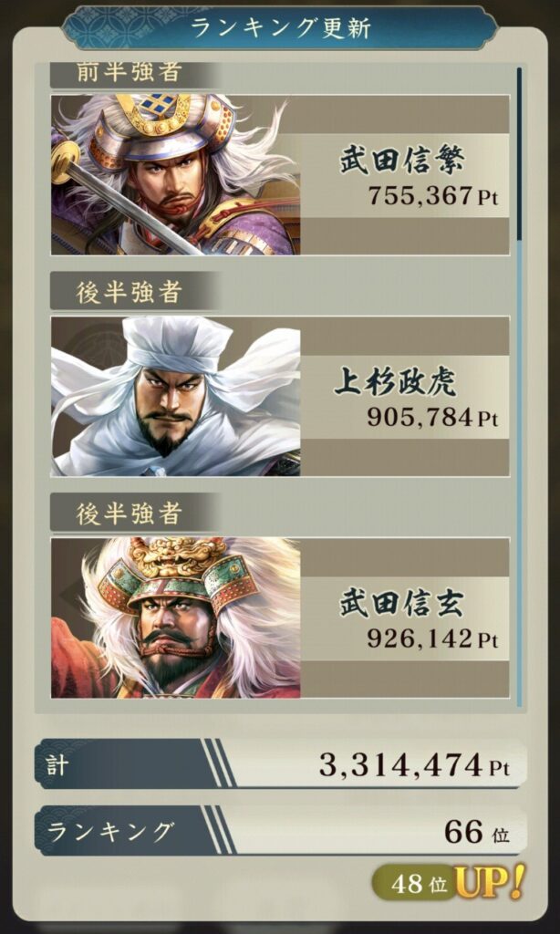Tap the 武田信繁 character portrait
560x934 pixels.
pos(176,174)
